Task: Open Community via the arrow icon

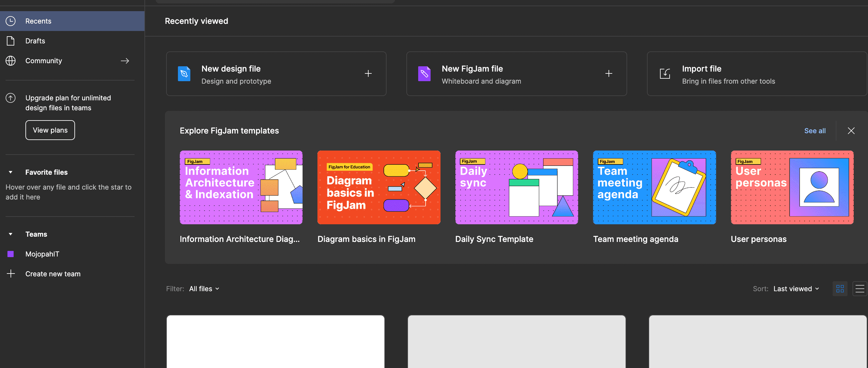Action: [x=125, y=61]
